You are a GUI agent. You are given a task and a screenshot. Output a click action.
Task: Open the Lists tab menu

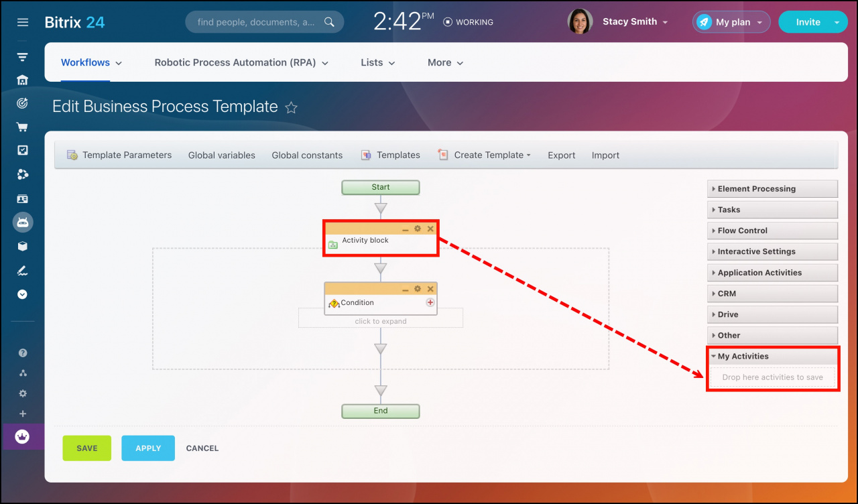pos(378,62)
